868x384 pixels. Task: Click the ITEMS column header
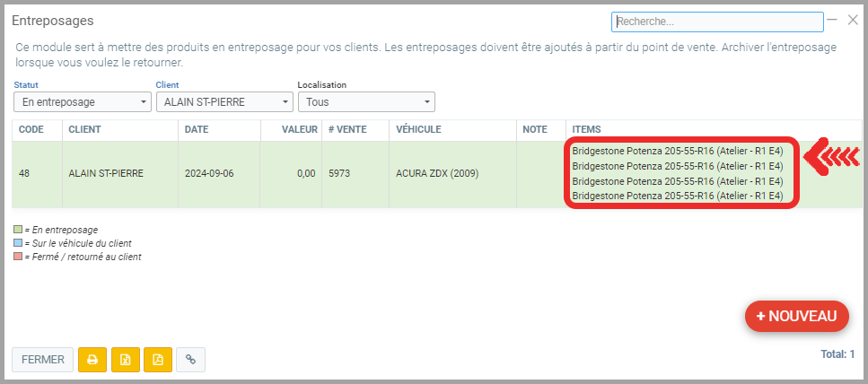[x=586, y=130]
